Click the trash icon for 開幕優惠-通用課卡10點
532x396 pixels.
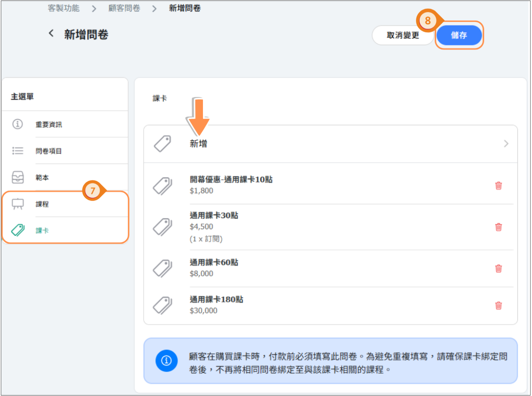pos(498,186)
